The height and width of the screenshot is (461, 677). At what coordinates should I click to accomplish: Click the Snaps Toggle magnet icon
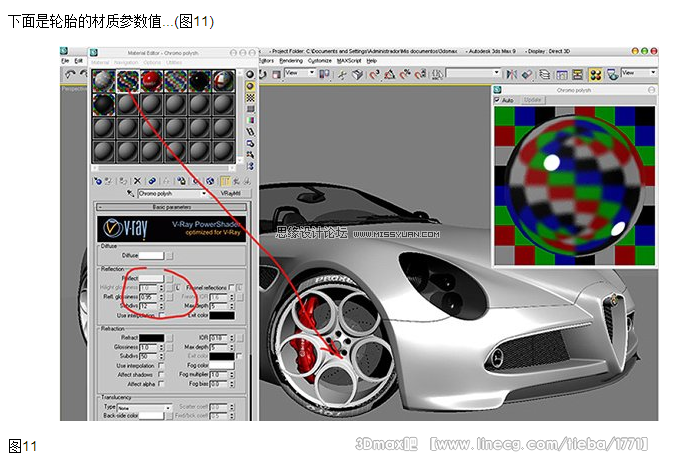374,74
